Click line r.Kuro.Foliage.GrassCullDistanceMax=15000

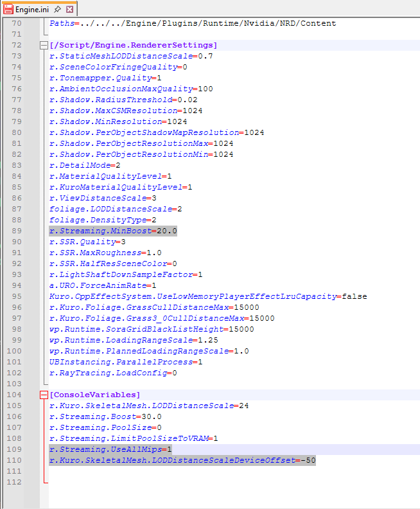click(154, 307)
